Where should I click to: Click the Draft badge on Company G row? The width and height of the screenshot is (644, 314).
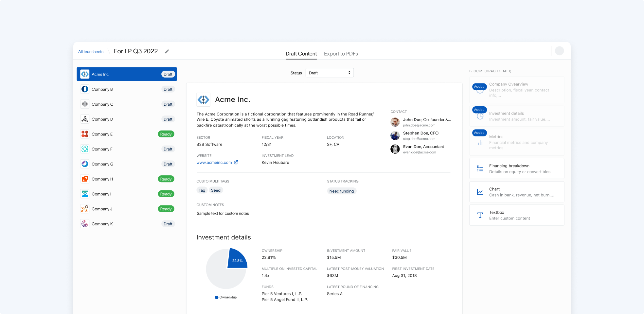(168, 164)
